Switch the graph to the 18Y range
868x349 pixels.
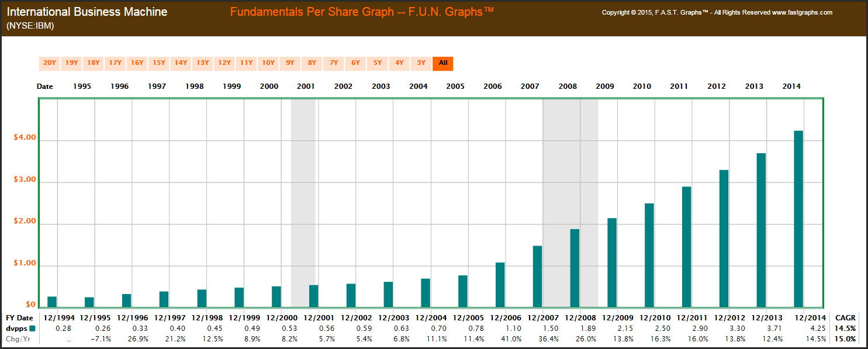[94, 63]
